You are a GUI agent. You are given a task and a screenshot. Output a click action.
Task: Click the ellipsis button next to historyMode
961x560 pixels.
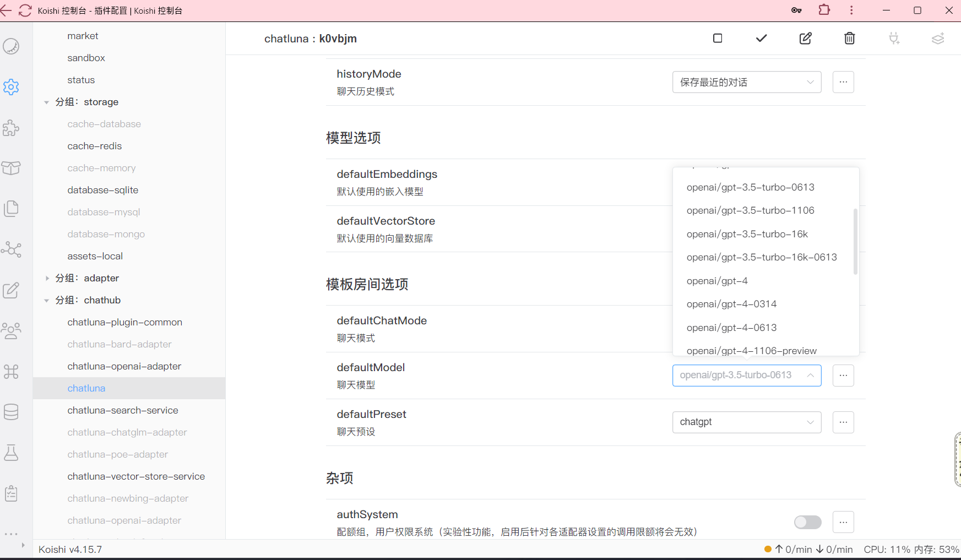843,82
